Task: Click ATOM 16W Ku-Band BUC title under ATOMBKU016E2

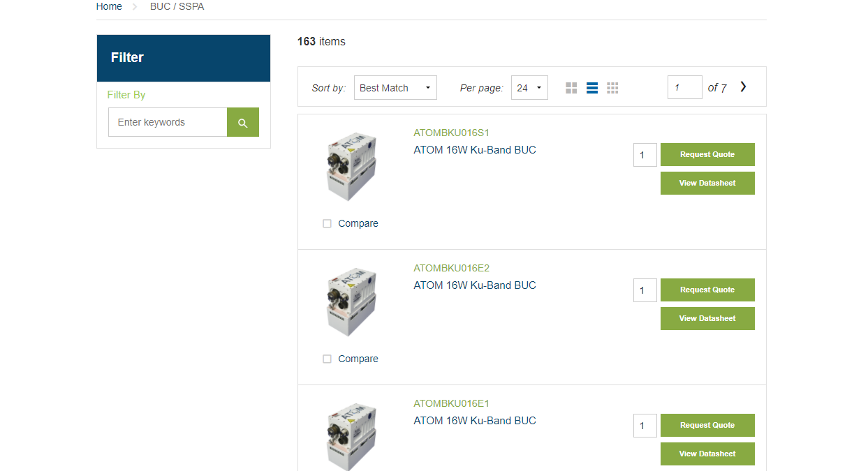Action: (x=475, y=285)
